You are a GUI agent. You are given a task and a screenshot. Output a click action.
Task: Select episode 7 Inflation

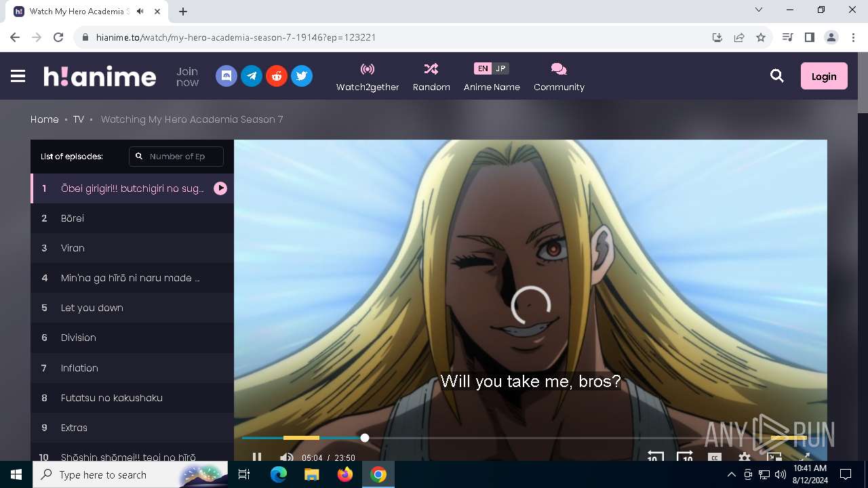click(x=132, y=368)
